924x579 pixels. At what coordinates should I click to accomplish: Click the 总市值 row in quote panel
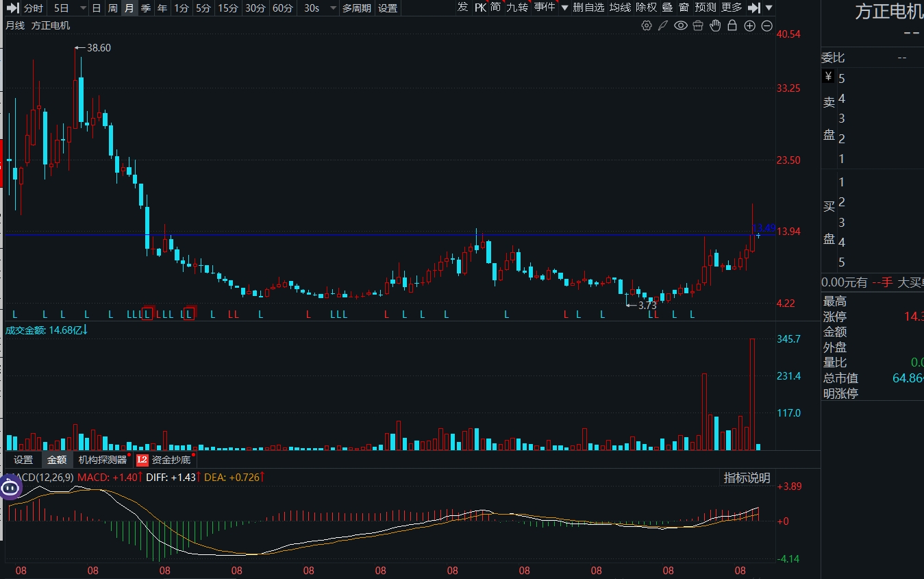[x=873, y=378]
